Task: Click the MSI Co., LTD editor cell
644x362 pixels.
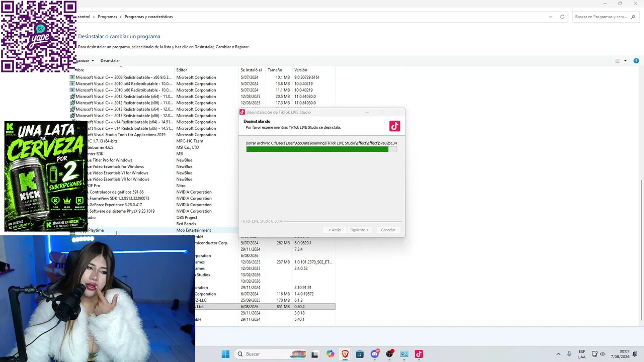Action: pos(188,147)
